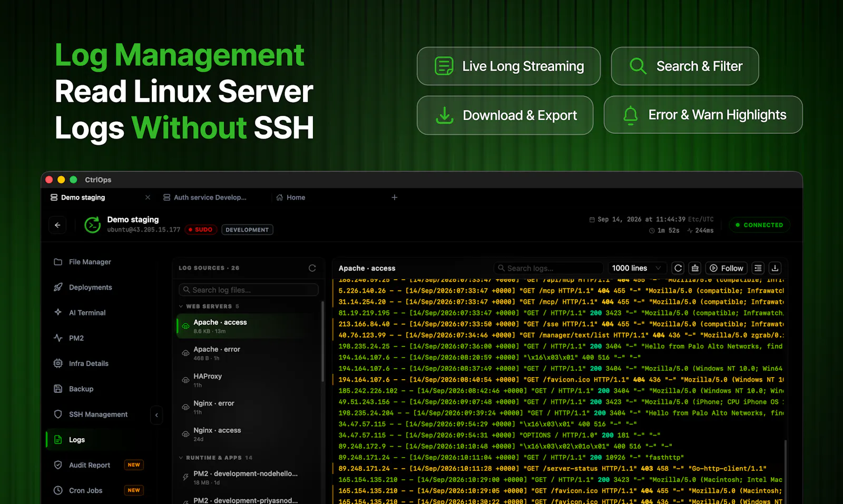843x504 pixels.
Task: Toggle line wrap in log toolbar
Action: coord(758,268)
